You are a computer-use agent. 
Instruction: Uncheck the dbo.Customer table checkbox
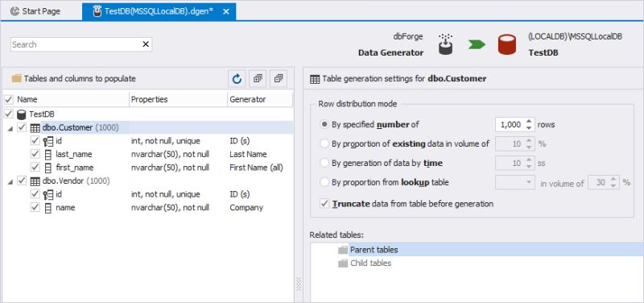point(22,128)
